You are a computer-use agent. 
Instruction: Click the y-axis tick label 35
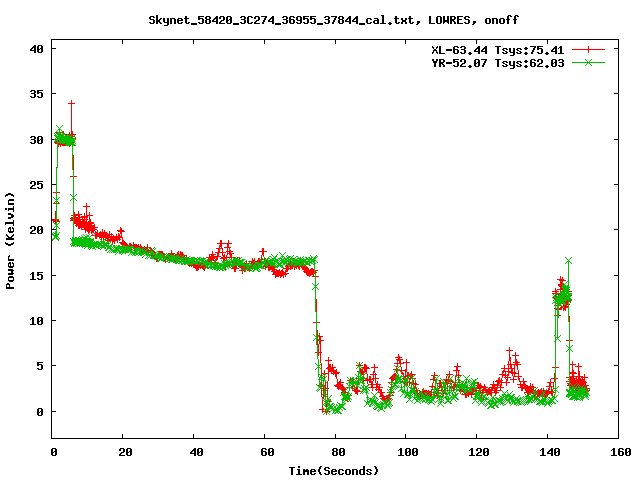pos(36,94)
